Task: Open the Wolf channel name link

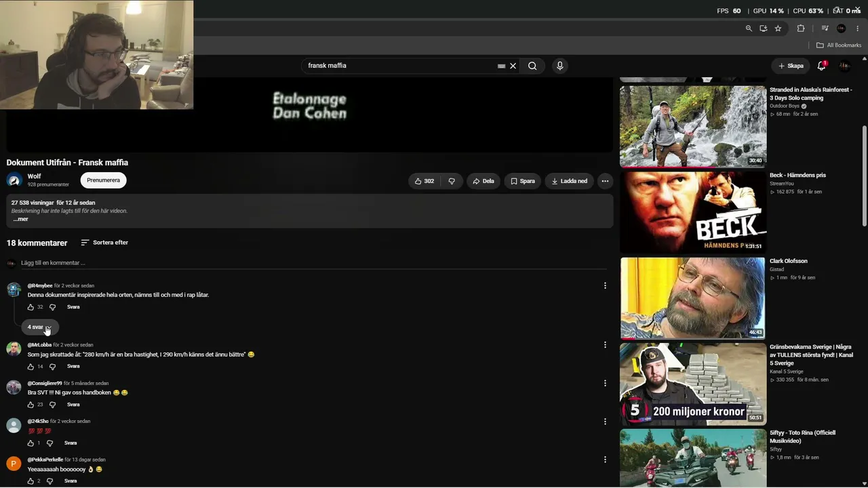Action: pos(35,176)
